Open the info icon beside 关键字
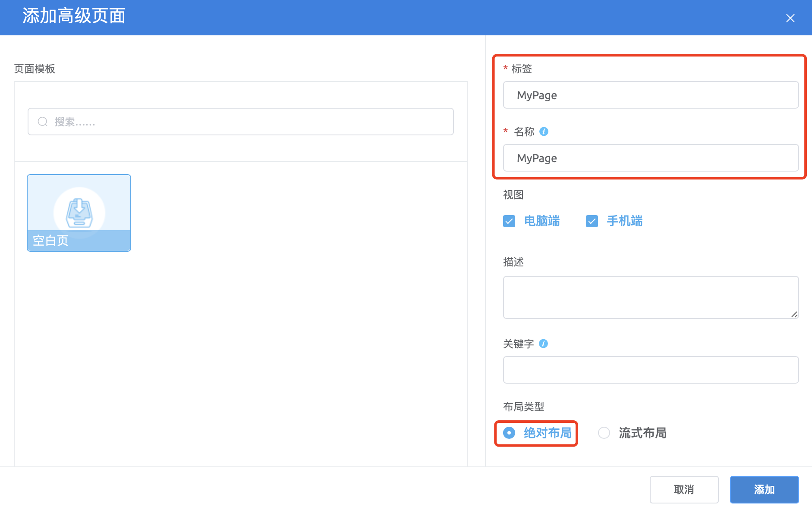Viewport: 812px width, 519px height. (x=544, y=344)
